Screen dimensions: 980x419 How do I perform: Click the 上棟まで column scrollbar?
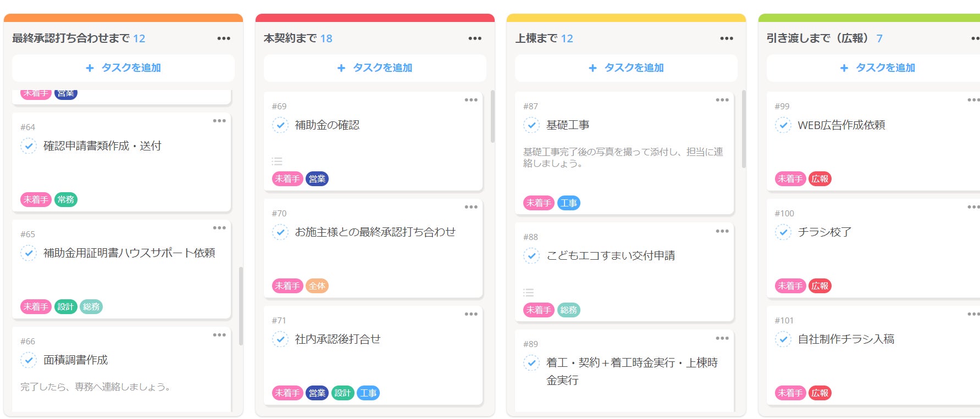(744, 129)
